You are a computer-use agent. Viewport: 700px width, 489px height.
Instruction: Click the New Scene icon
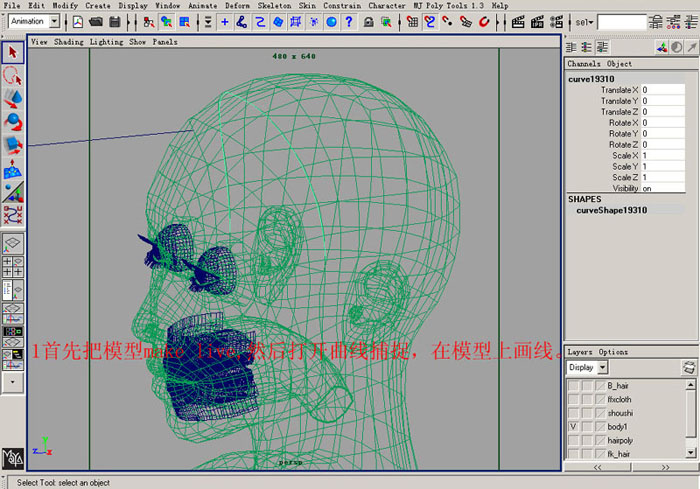78,22
